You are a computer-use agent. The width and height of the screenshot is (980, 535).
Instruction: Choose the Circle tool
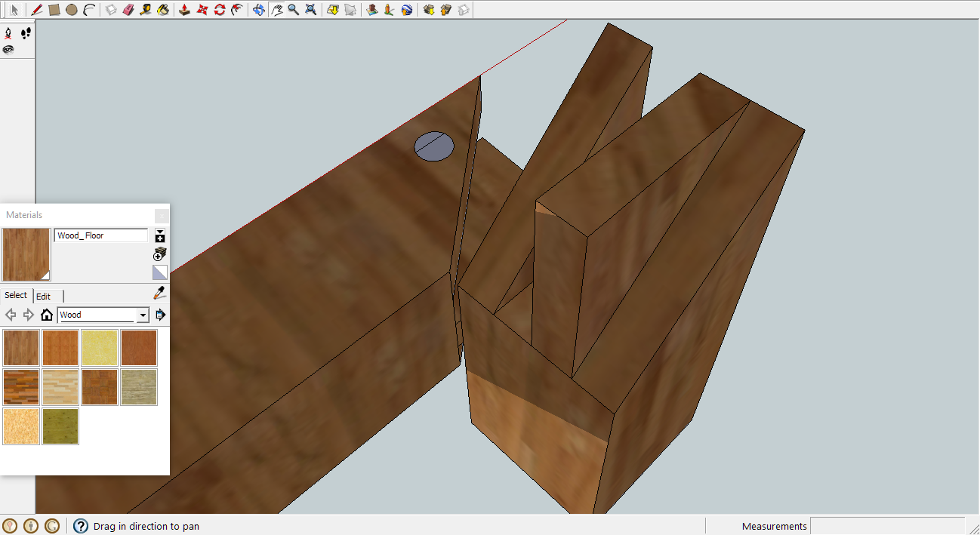71,10
